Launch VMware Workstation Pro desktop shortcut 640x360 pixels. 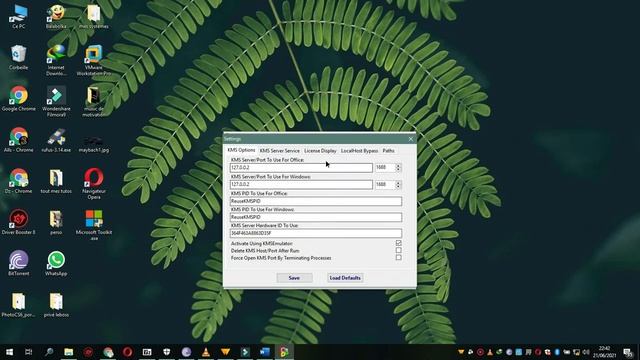coord(93,60)
